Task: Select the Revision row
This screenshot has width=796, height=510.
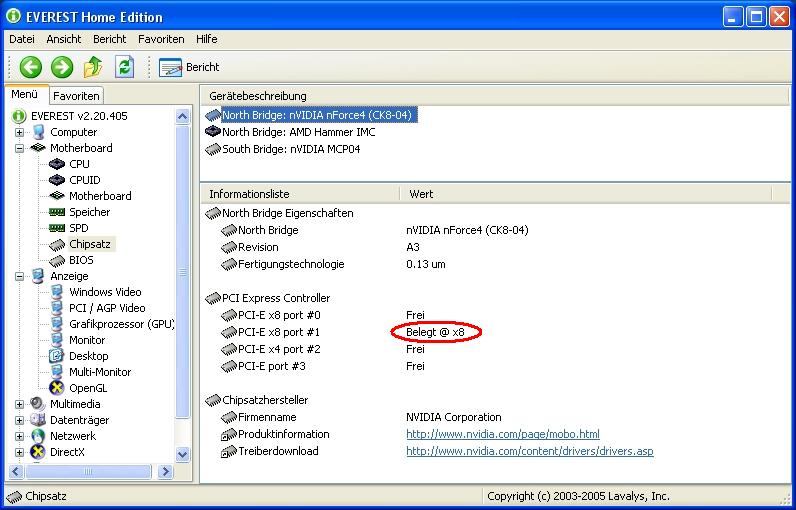Action: tap(495, 247)
